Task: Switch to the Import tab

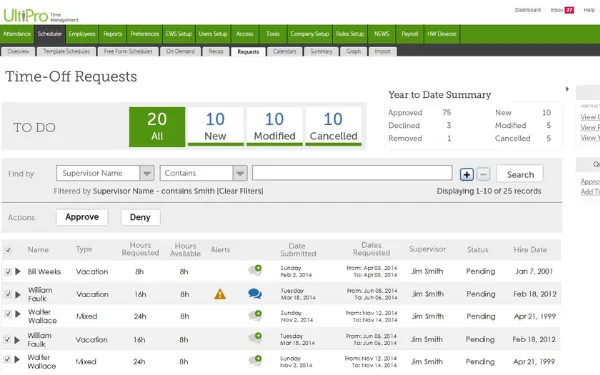Action: pos(383,52)
